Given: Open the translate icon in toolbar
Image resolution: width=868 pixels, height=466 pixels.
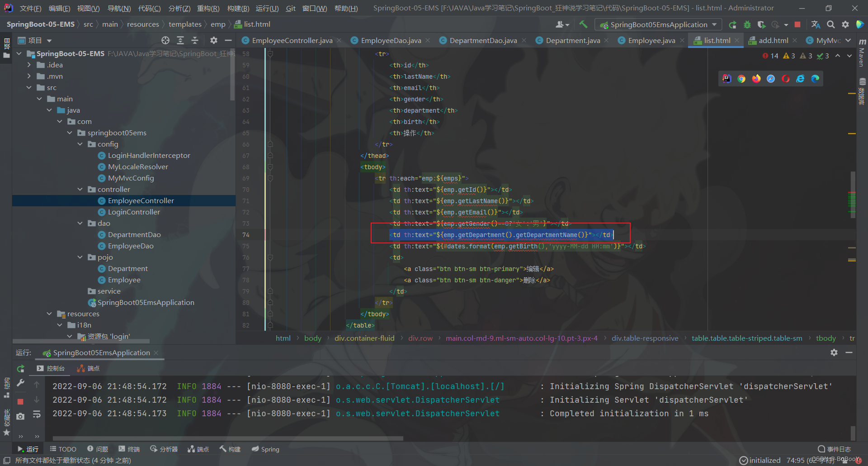Looking at the screenshot, I should click(x=816, y=24).
